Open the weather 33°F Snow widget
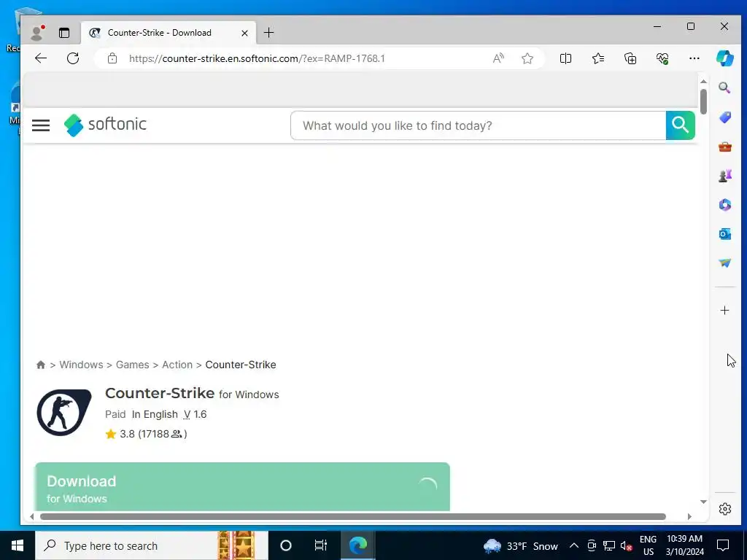This screenshot has width=747, height=560. 520,545
